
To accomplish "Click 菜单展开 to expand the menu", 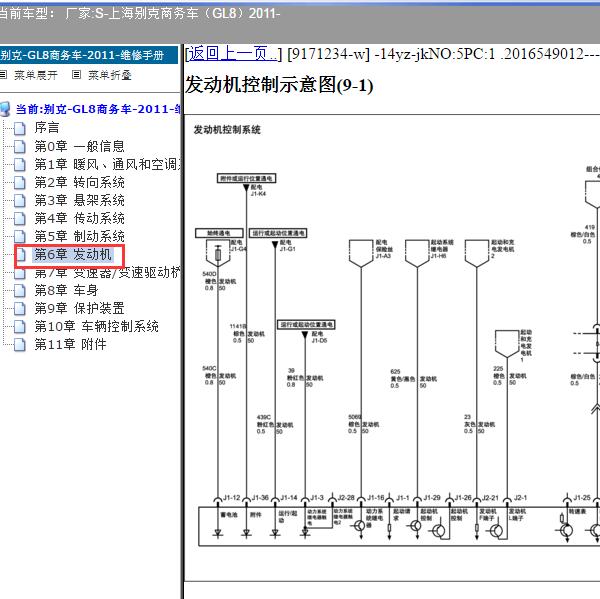I will point(36,75).
